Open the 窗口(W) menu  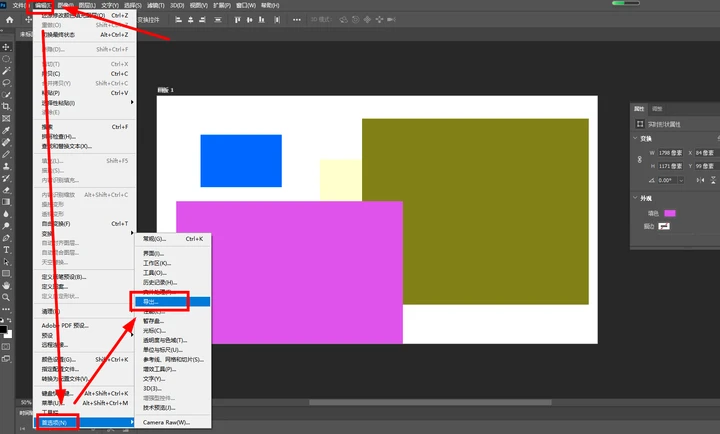[x=246, y=6]
